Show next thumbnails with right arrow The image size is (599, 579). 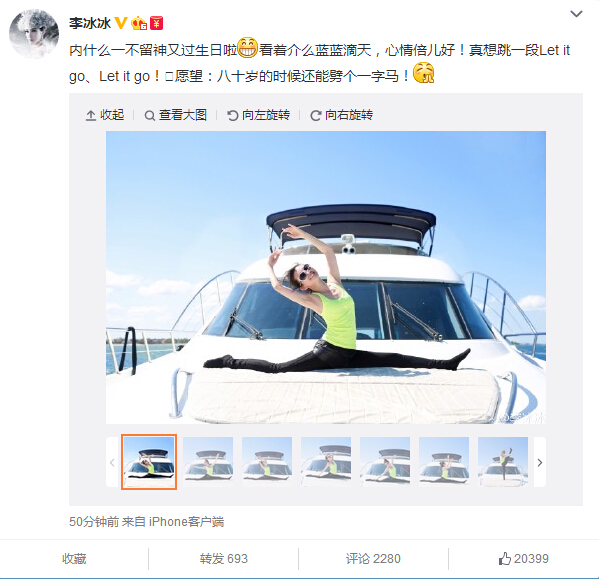pyautogui.click(x=540, y=463)
